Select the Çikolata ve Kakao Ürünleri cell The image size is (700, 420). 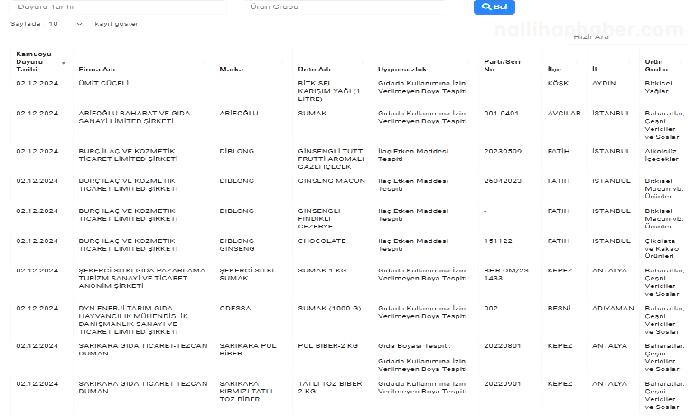(x=662, y=248)
